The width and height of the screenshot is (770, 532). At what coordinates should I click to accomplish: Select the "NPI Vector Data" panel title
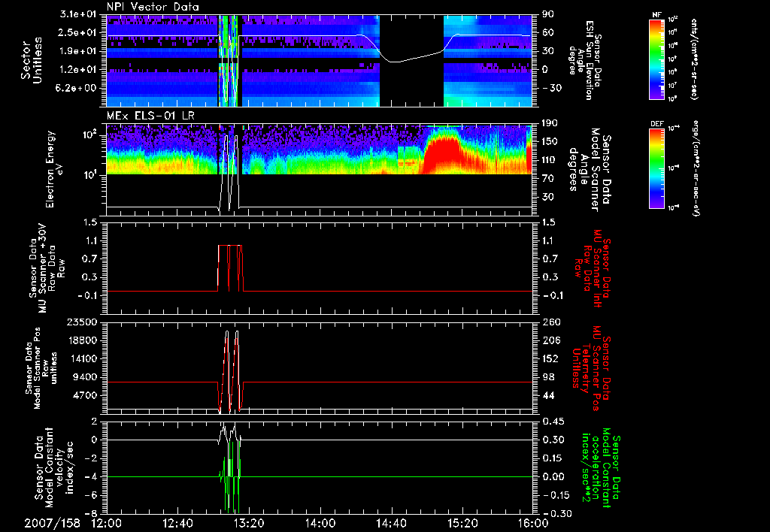pos(153,7)
